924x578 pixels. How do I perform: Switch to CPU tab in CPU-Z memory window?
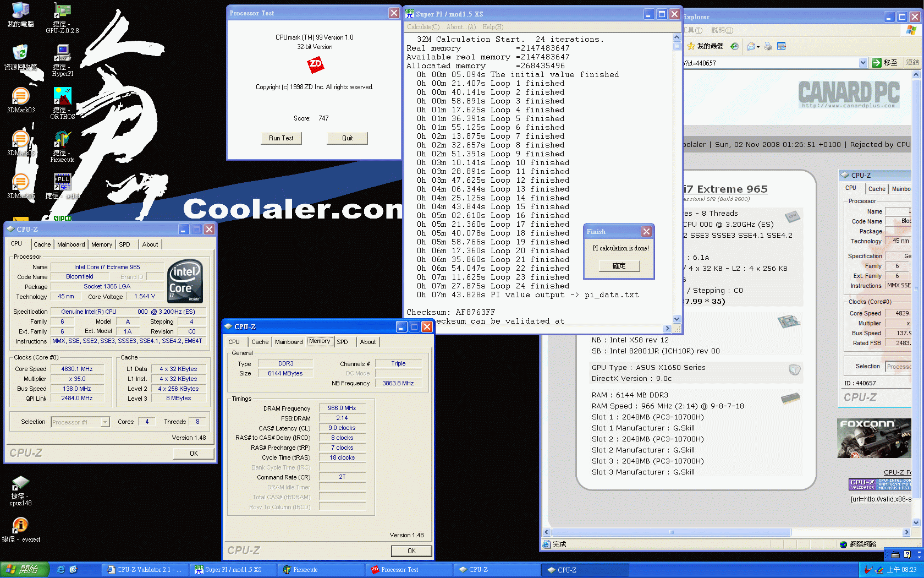[x=234, y=342]
